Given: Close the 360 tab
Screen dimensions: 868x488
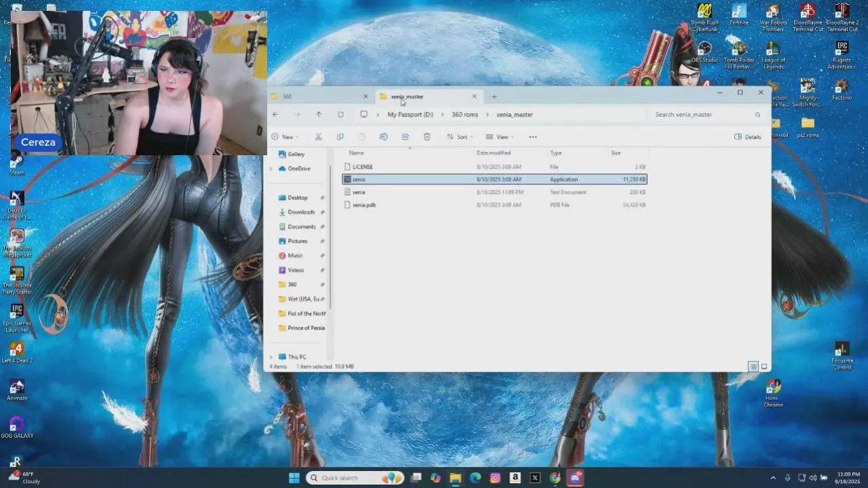Looking at the screenshot, I should [x=366, y=96].
